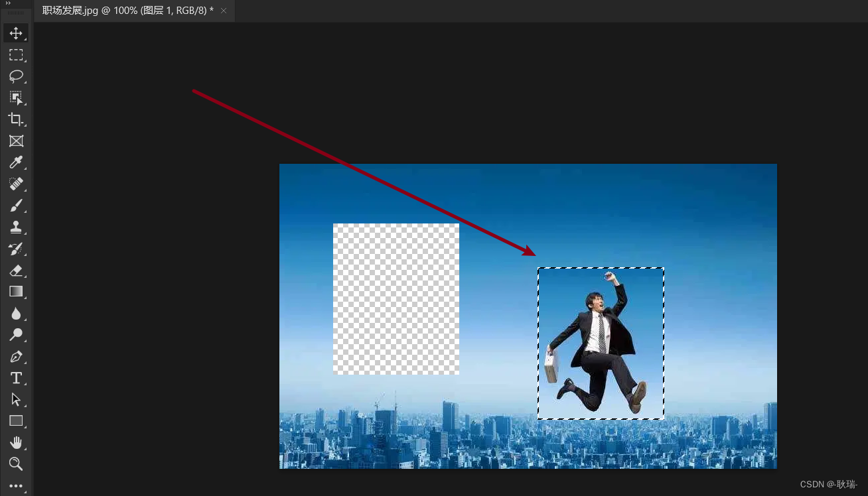Activate the Object Selection tool

coord(16,98)
